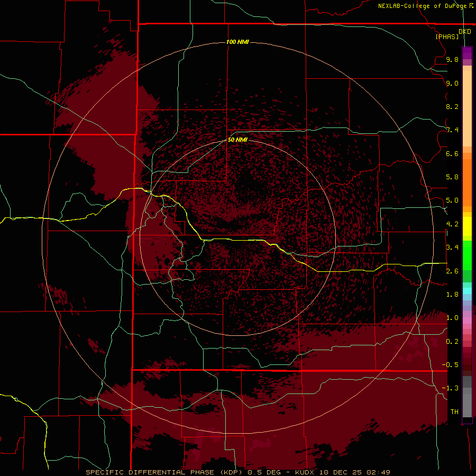
Task: Click the 0.2 value on the color scale
Action: tap(452, 342)
